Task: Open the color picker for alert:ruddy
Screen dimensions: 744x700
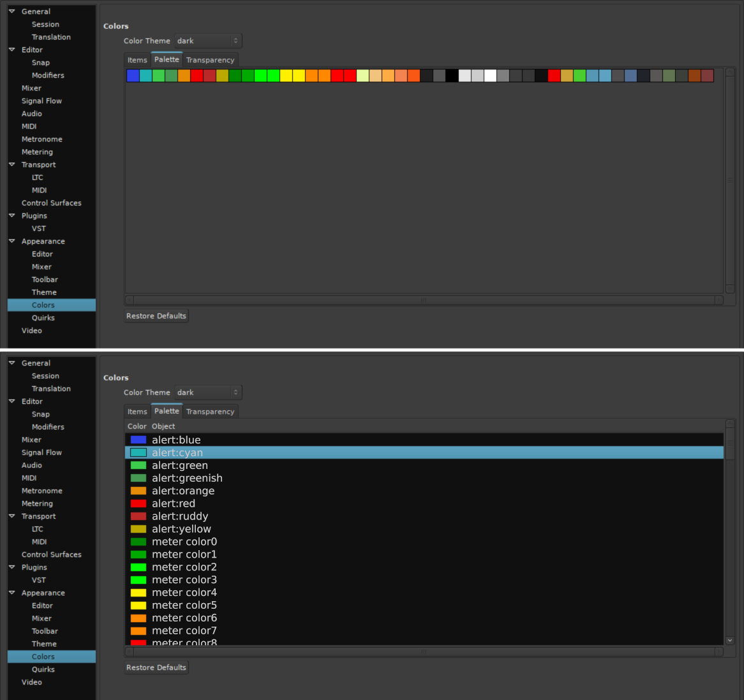Action: [138, 516]
